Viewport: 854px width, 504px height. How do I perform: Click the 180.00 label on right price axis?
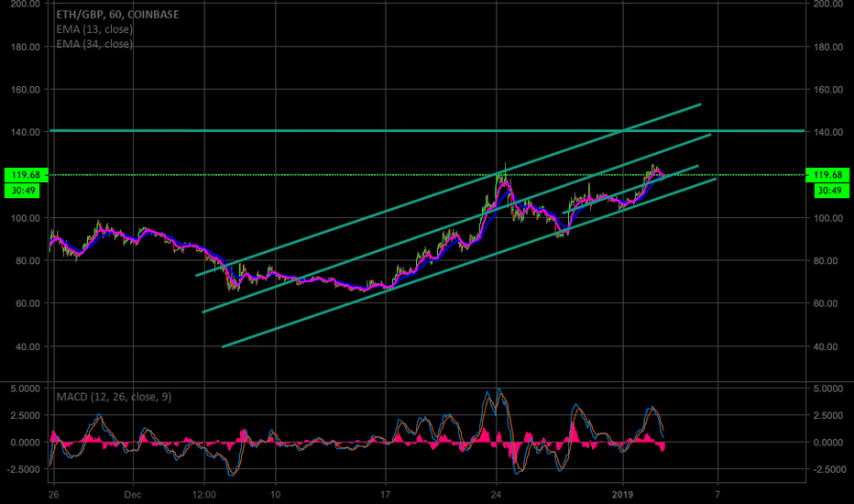click(828, 48)
